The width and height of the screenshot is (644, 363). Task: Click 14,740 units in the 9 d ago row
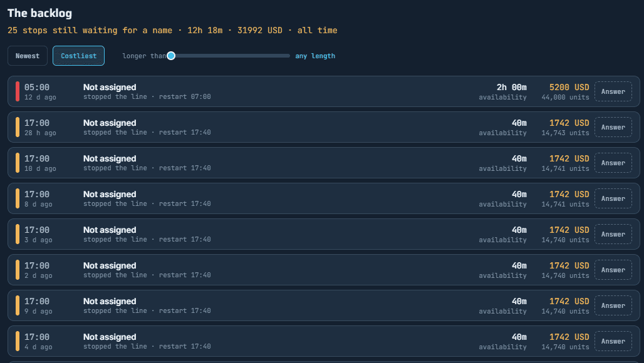pyautogui.click(x=565, y=311)
